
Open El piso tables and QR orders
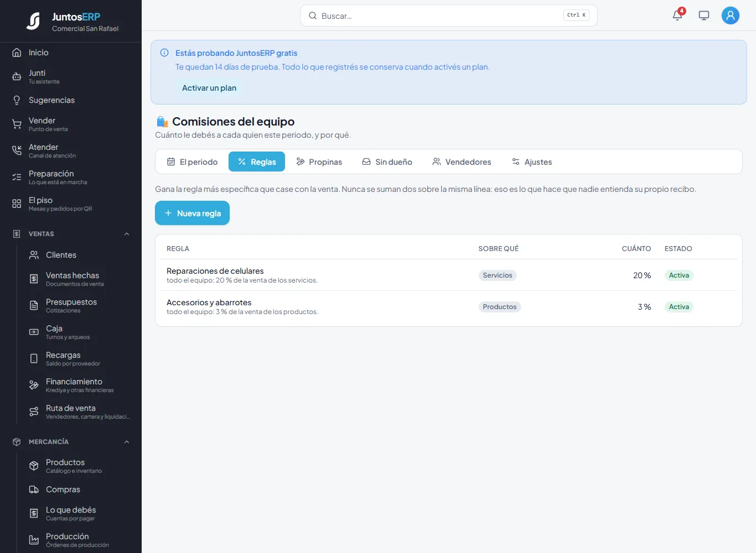coord(71,204)
